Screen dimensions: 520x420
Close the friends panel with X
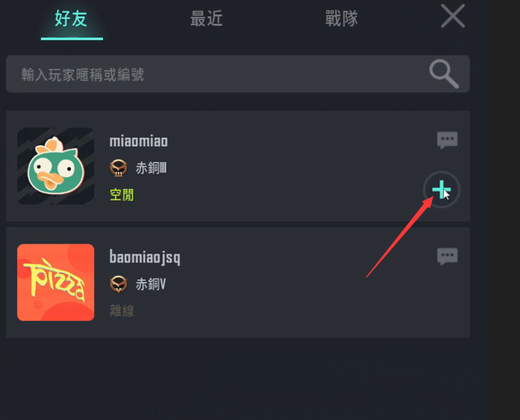453,16
